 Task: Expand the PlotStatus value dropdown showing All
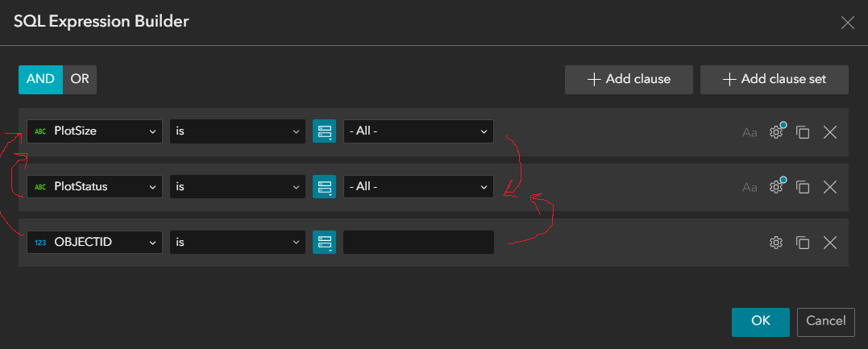tap(418, 187)
